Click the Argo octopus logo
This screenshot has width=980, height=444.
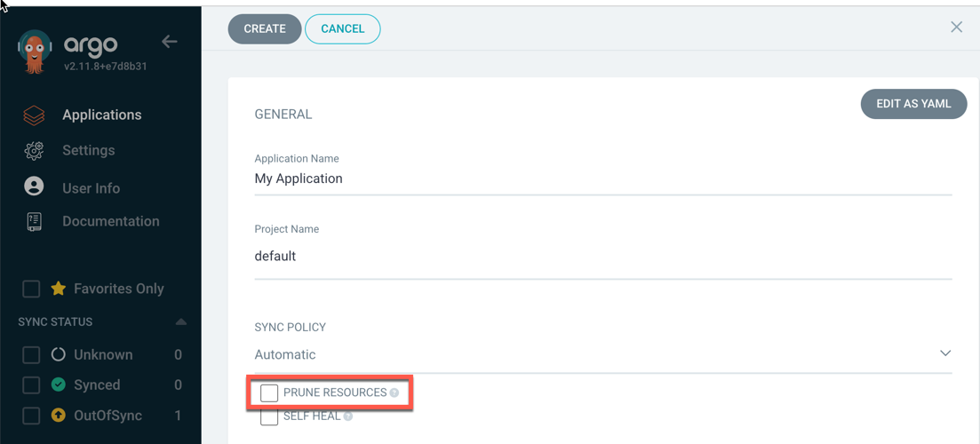coord(35,52)
